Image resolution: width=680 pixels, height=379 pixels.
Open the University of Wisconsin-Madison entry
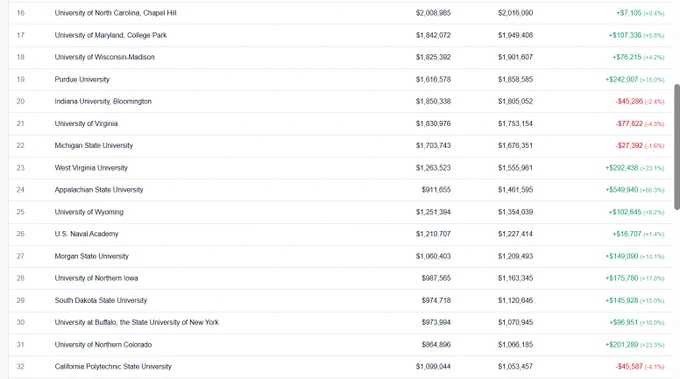[105, 57]
